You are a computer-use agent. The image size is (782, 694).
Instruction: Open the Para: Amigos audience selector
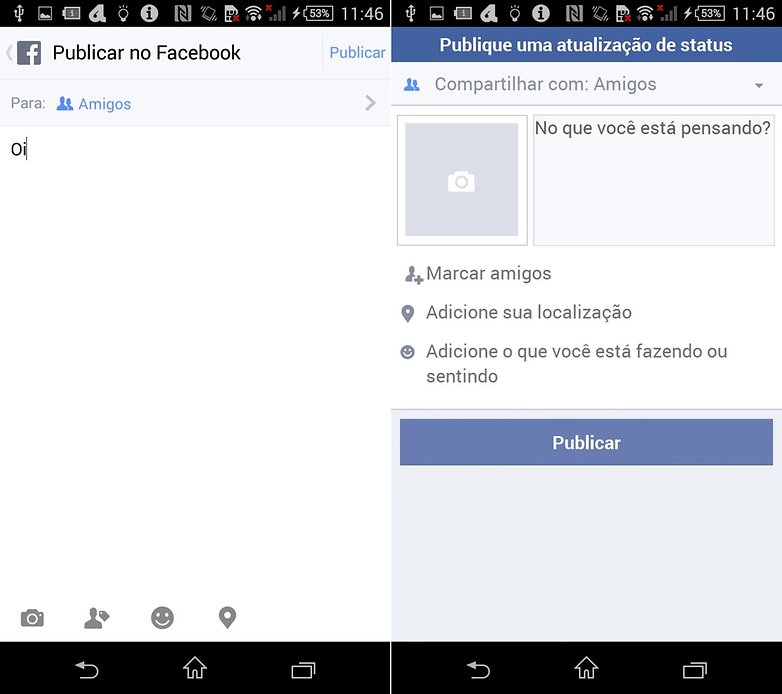coord(195,103)
